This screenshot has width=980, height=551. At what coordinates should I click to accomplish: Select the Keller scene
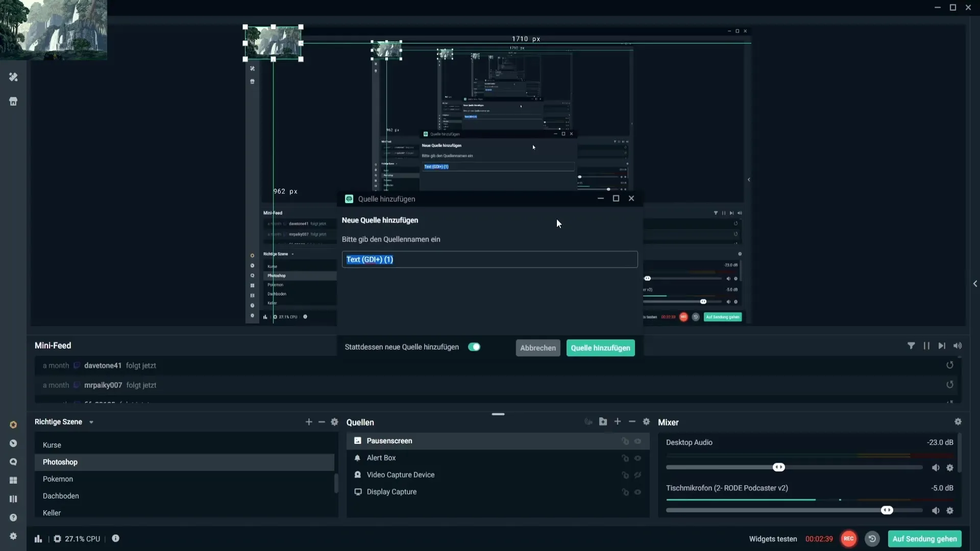point(184,513)
